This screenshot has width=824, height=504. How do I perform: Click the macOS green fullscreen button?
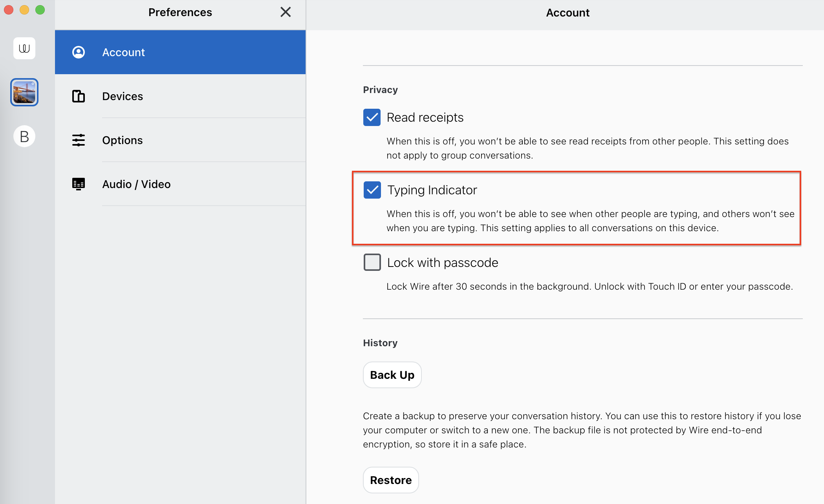(x=40, y=10)
